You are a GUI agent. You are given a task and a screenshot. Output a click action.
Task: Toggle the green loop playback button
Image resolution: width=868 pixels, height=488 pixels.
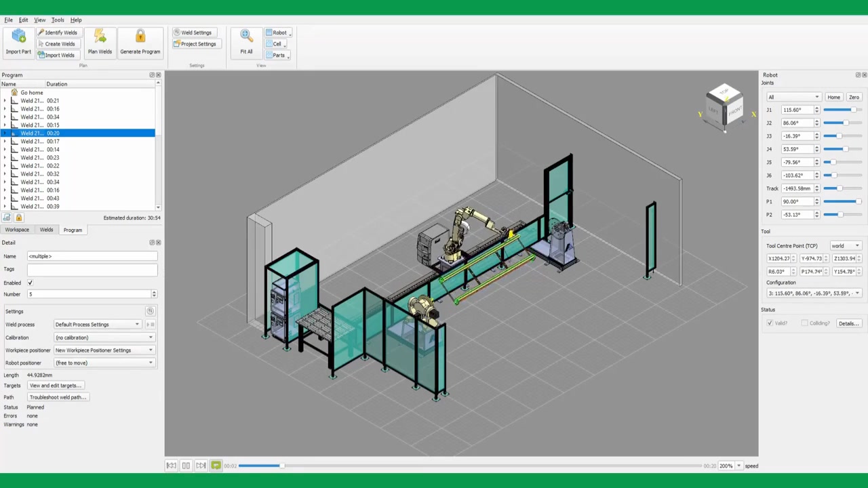click(216, 466)
